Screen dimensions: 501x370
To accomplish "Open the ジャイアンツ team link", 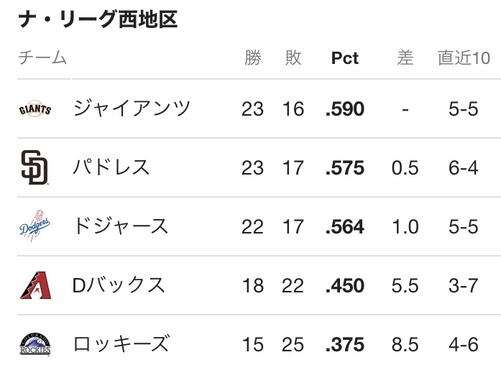I will 132,108.
